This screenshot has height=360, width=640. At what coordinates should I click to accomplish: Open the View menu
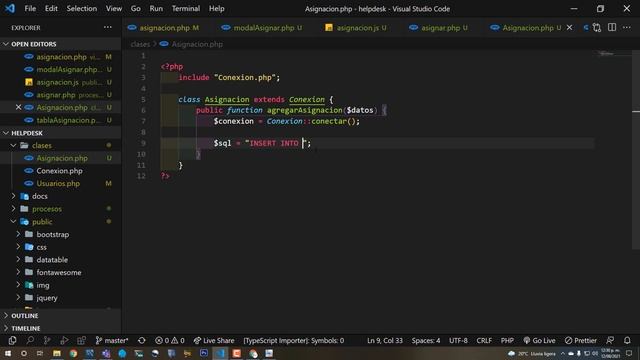pyautogui.click(x=114, y=9)
